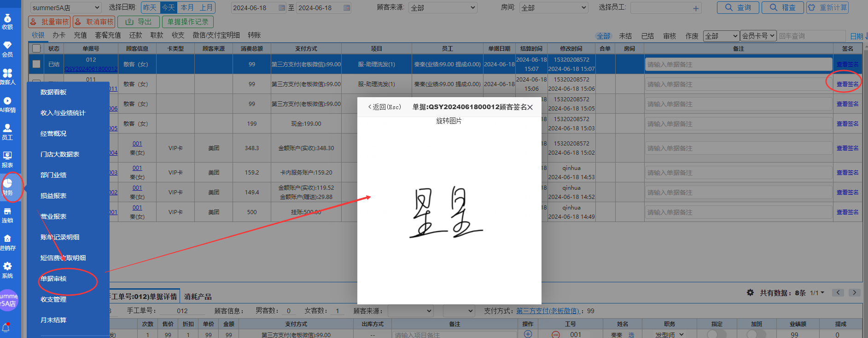Open the 财务 finance sidebar icon
The width and height of the screenshot is (868, 338).
[x=7, y=187]
